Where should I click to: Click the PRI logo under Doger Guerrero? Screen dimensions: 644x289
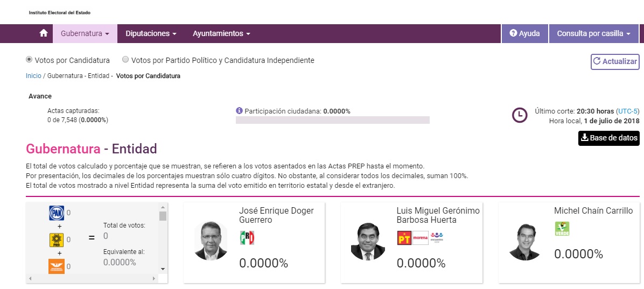(247, 237)
